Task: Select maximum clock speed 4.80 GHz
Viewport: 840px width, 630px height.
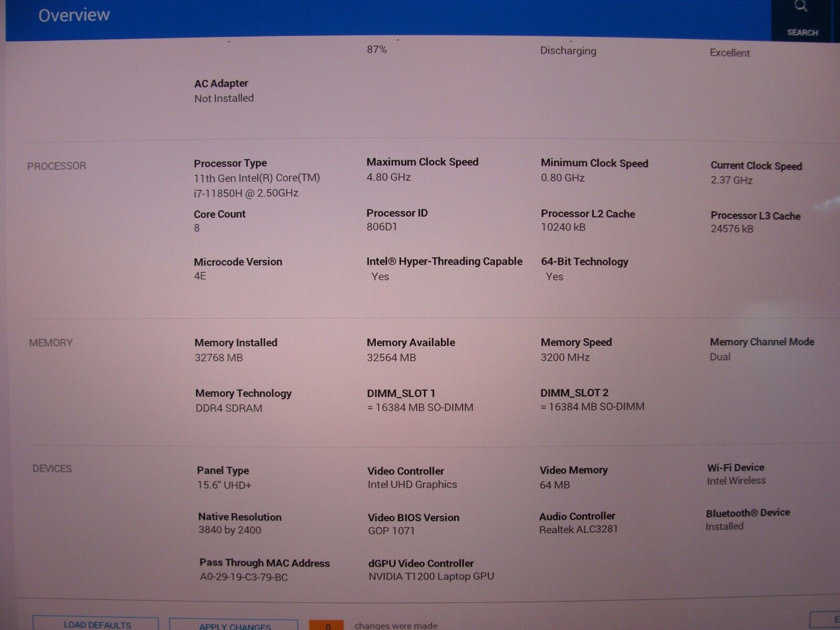Action: [x=388, y=177]
